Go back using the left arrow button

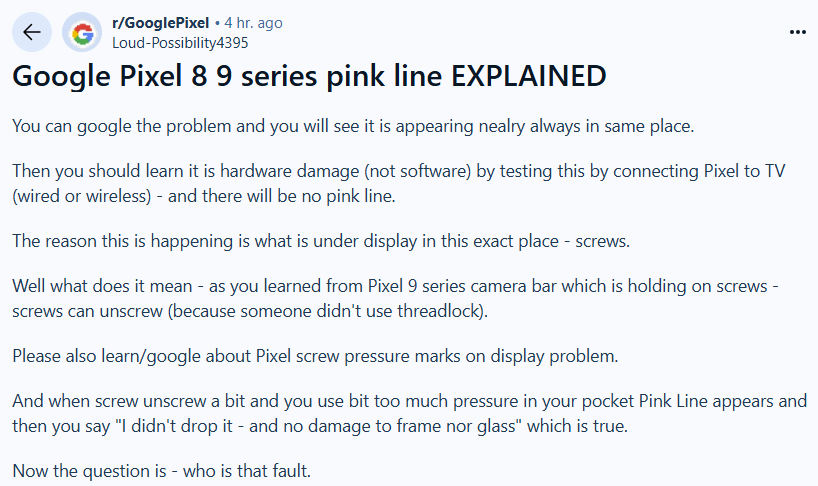pos(32,32)
